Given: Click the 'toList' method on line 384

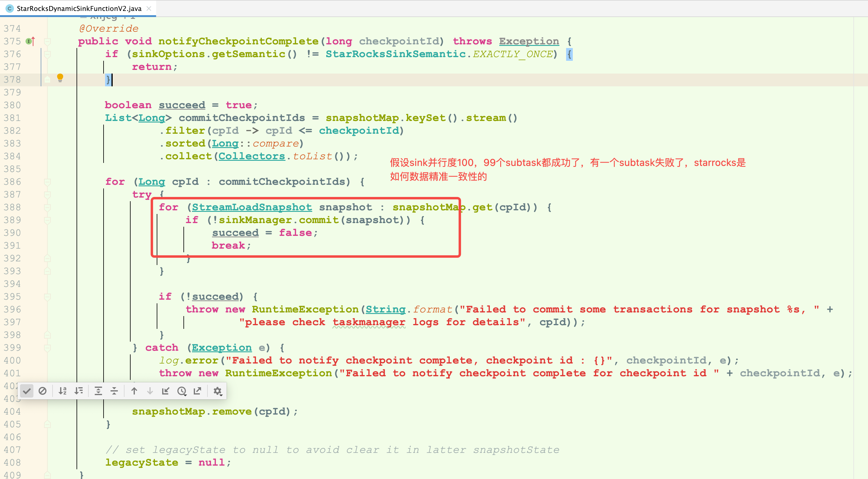Looking at the screenshot, I should tap(312, 156).
